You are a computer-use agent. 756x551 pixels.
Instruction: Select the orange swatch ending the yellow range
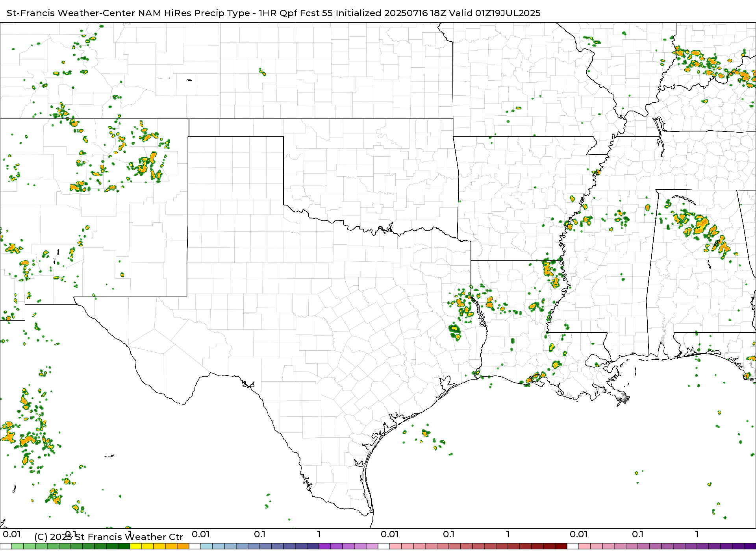click(183, 546)
